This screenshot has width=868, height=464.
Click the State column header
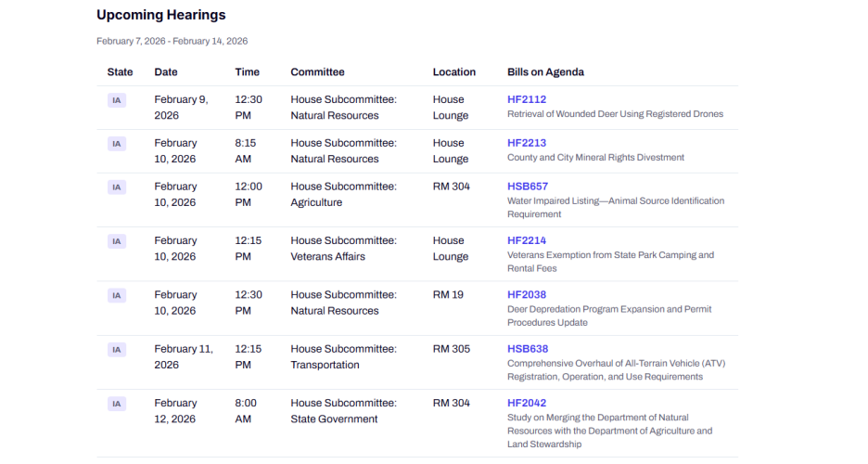click(x=120, y=72)
